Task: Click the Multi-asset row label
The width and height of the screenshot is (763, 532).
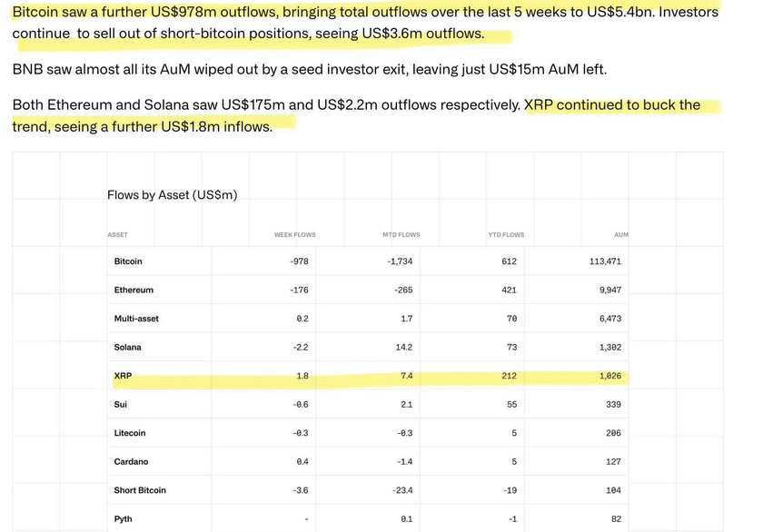Action: (x=136, y=319)
